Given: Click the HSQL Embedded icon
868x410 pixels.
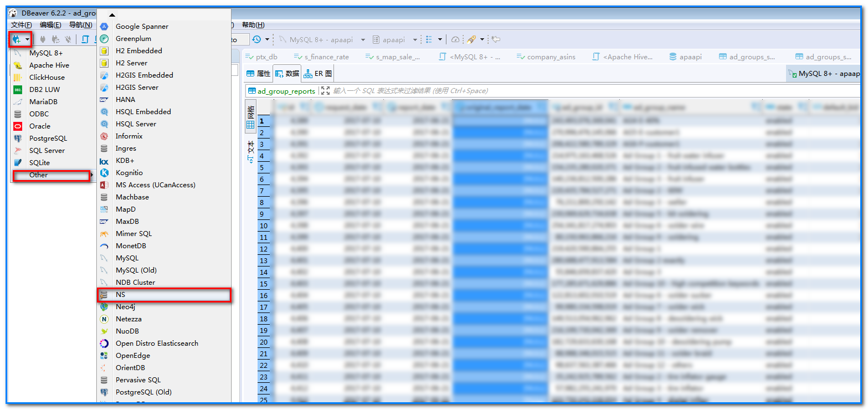Looking at the screenshot, I should [x=104, y=112].
